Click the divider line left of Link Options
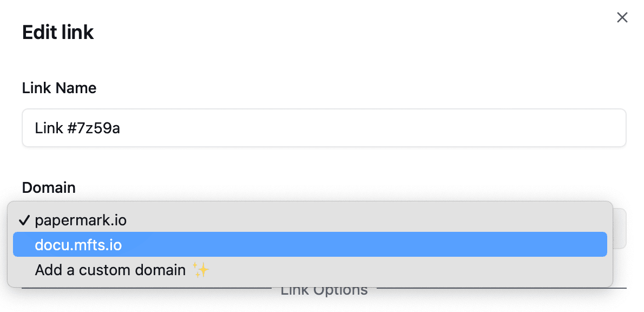The height and width of the screenshot is (312, 644). coord(146,288)
